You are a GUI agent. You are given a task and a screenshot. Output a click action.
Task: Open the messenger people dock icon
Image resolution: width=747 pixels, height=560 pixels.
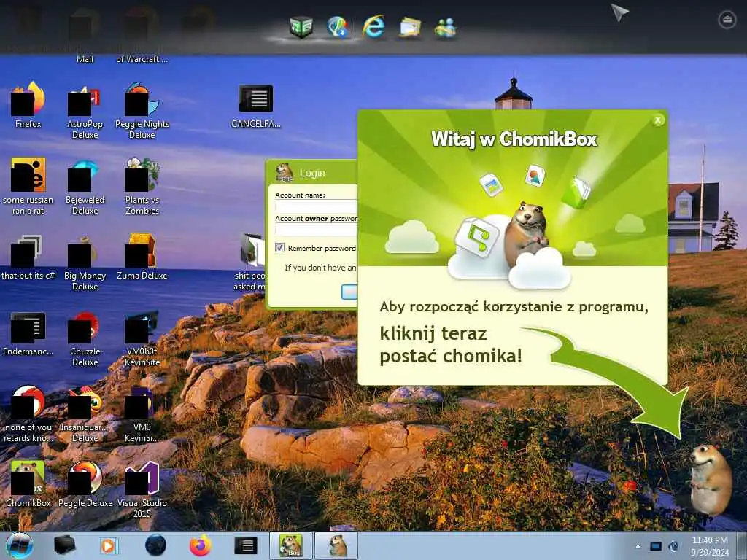[446, 27]
